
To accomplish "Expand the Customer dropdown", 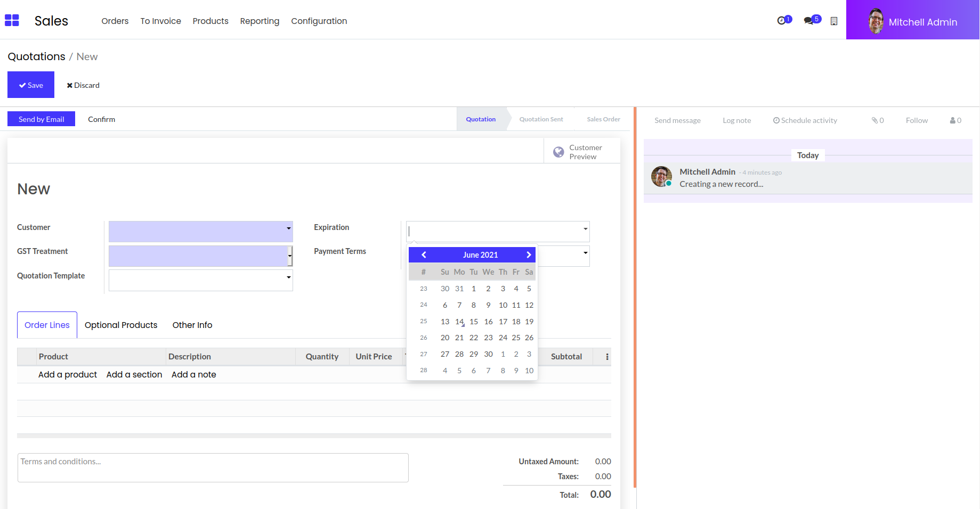I will click(288, 228).
